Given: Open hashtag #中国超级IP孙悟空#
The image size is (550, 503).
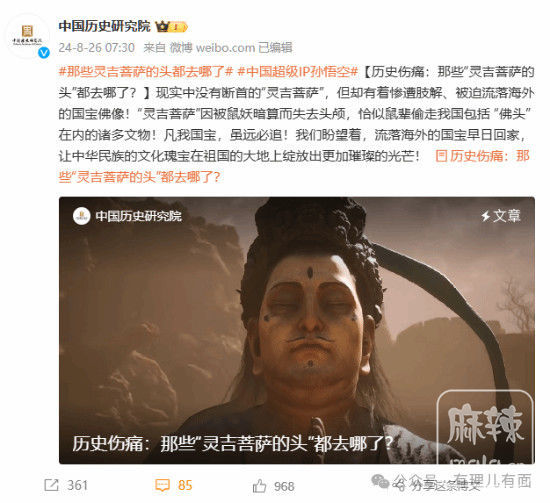Looking at the screenshot, I should pos(297,72).
